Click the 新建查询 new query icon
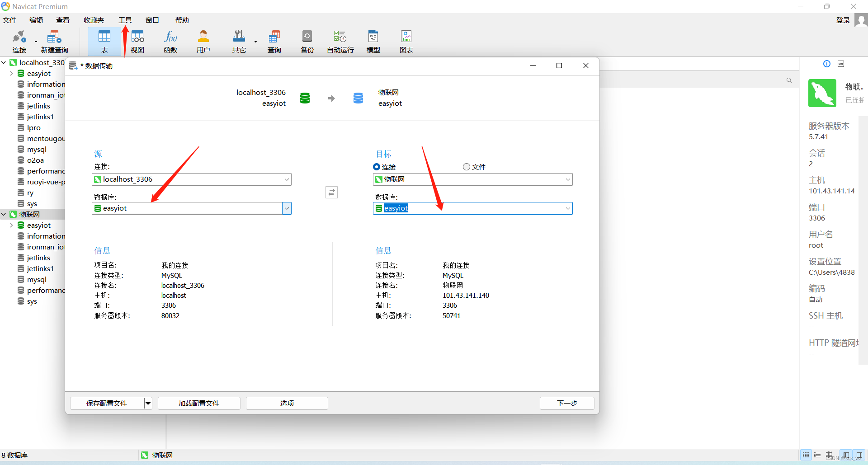Screen dimensions: 868x465 click(x=54, y=42)
